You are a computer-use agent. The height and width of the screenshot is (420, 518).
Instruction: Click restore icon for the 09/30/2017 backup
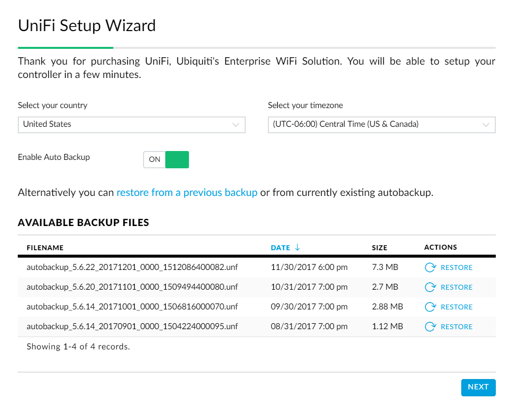430,307
